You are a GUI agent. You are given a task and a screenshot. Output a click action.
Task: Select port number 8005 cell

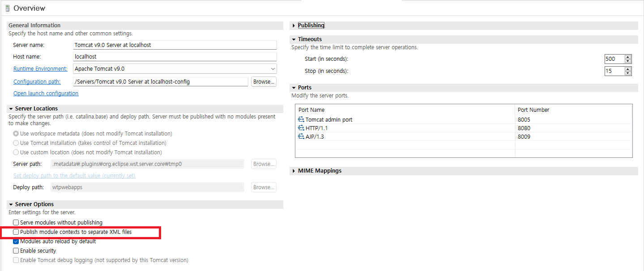tap(524, 119)
